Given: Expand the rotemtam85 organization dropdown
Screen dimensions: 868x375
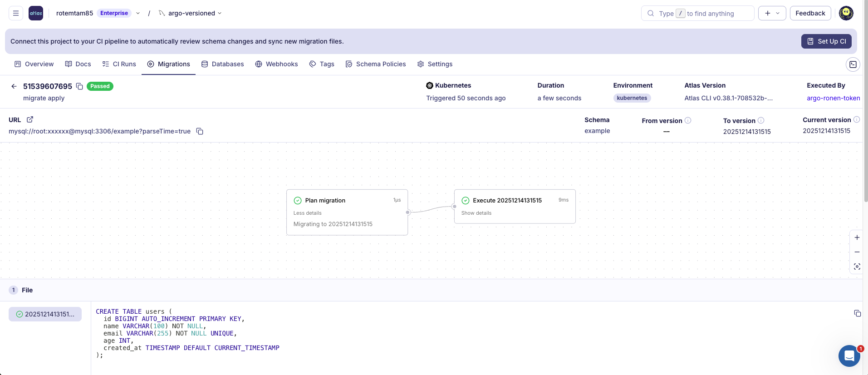Looking at the screenshot, I should [x=138, y=13].
